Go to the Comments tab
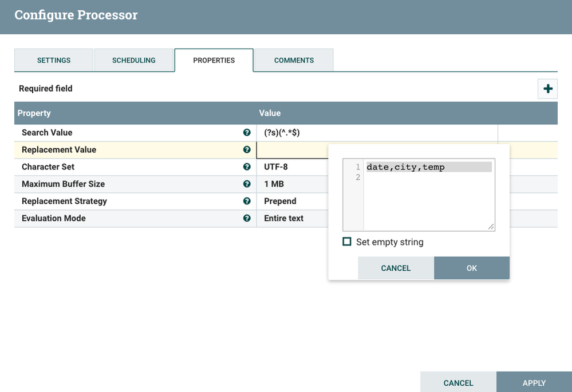This screenshot has width=572, height=392. pos(294,60)
